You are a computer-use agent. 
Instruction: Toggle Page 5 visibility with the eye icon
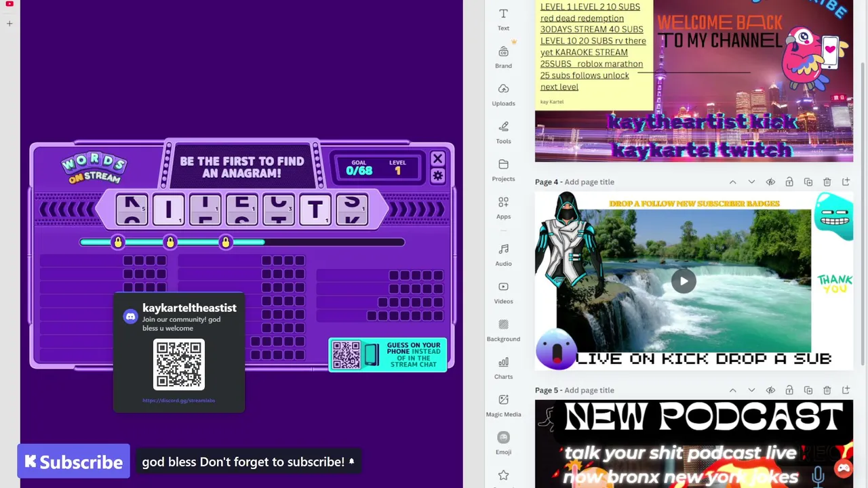pyautogui.click(x=770, y=390)
